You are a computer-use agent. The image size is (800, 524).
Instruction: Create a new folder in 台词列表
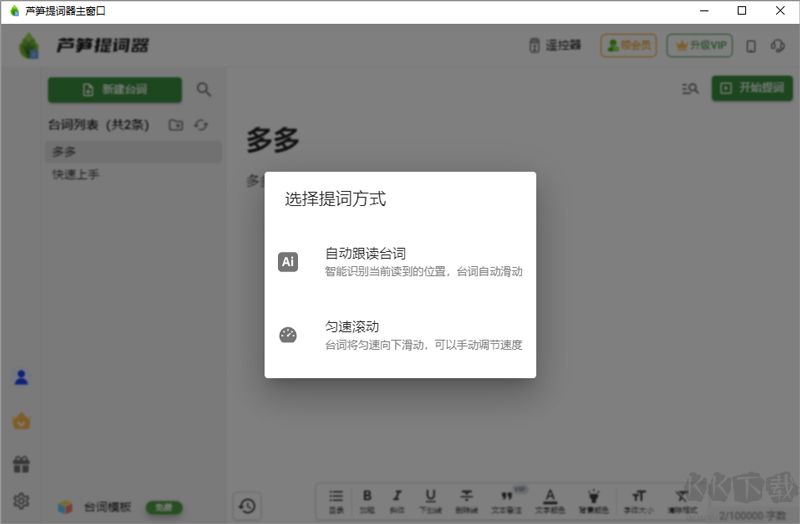pos(176,124)
